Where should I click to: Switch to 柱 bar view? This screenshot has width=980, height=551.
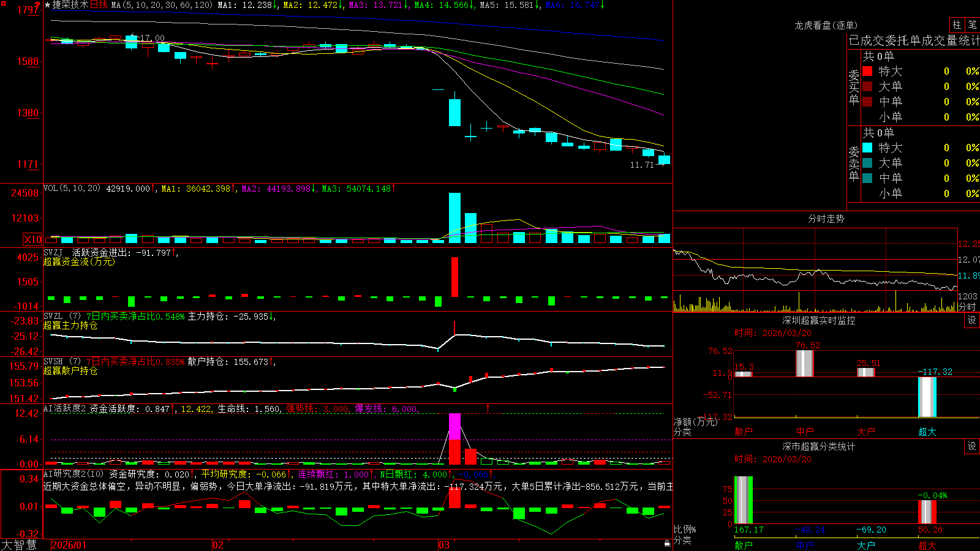(957, 25)
